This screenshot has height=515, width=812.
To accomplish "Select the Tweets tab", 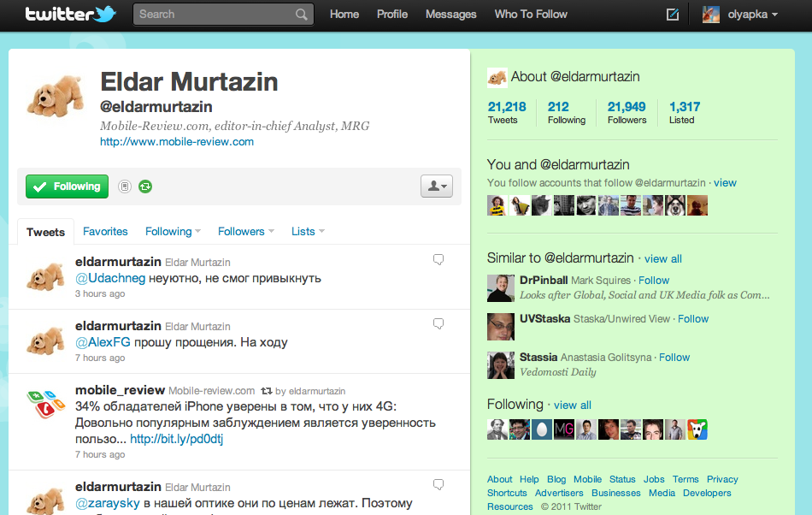I will point(45,232).
